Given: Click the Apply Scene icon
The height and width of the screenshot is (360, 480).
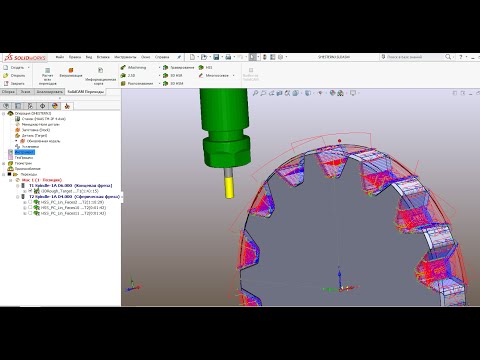Looking at the screenshot, I should [340, 93].
